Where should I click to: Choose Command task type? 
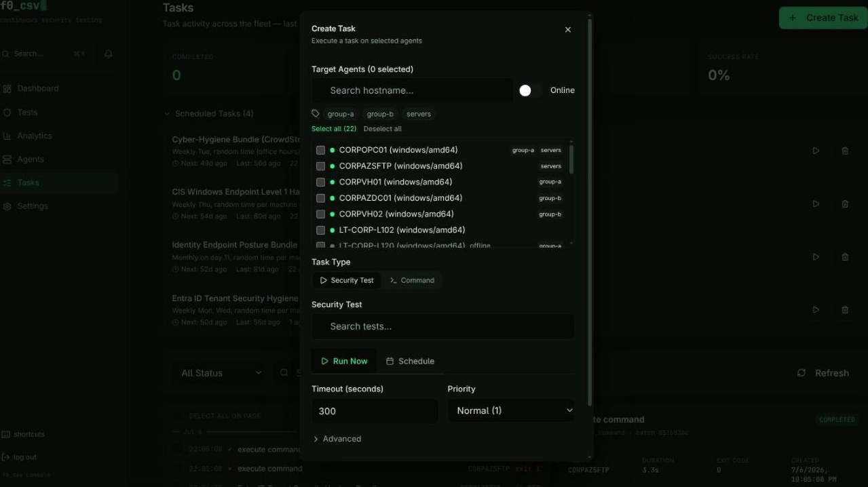pos(412,280)
